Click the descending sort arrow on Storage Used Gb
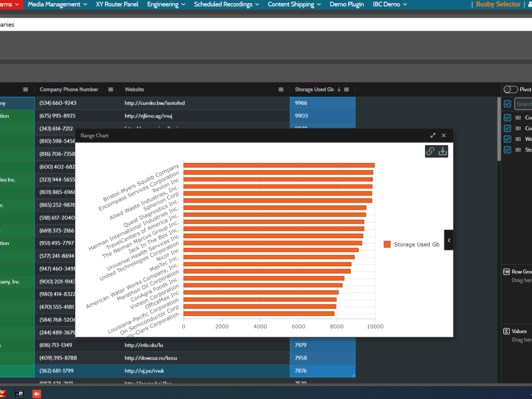Screen dimensions: 532x399 click(x=339, y=89)
